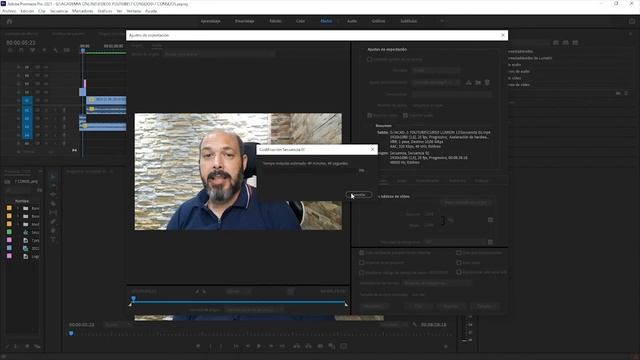The height and width of the screenshot is (360, 640).
Task: Delete the selected export preset
Action: pyautogui.click(x=487, y=82)
